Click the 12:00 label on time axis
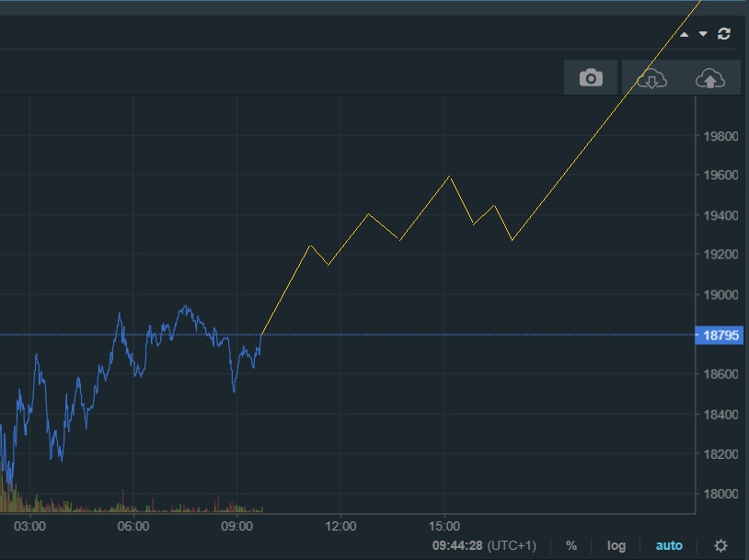This screenshot has height=560, width=749. 342,526
